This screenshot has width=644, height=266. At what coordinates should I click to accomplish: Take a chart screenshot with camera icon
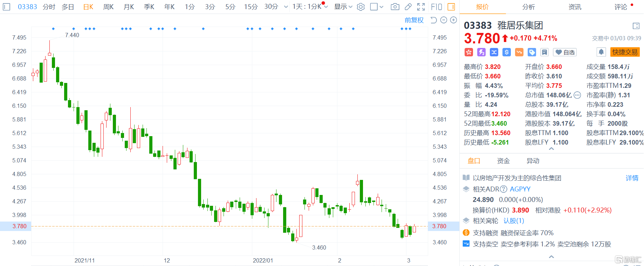tap(395, 7)
